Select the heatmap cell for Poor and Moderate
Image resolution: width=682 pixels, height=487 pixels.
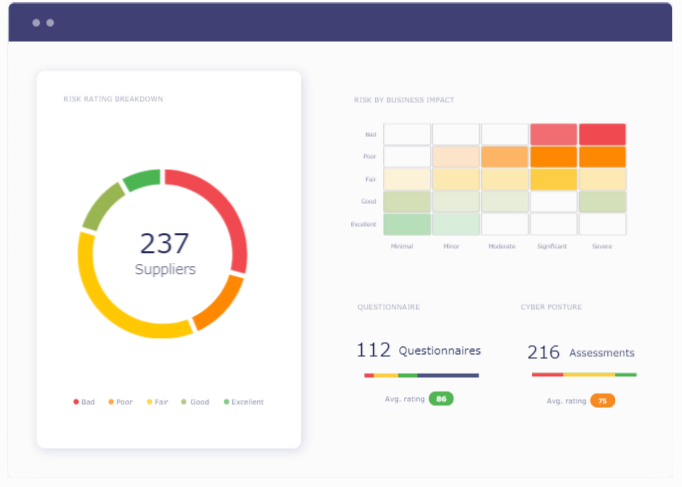[505, 157]
